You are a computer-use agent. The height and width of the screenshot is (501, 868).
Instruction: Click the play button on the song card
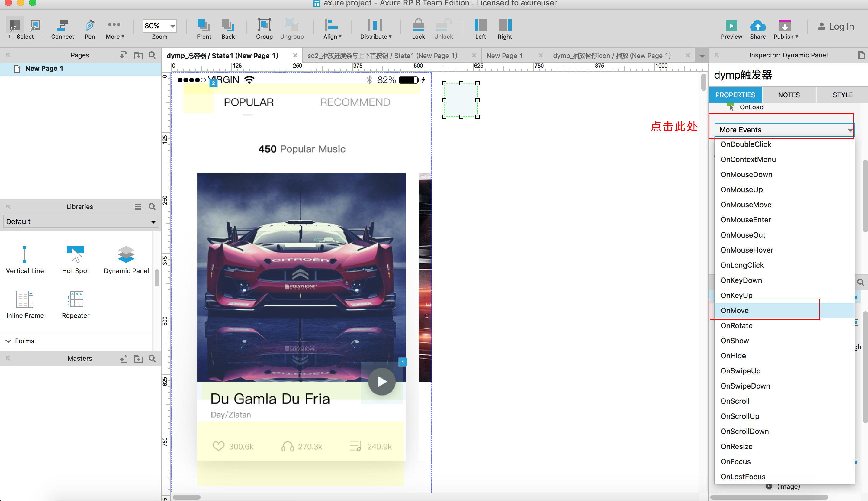(x=382, y=382)
